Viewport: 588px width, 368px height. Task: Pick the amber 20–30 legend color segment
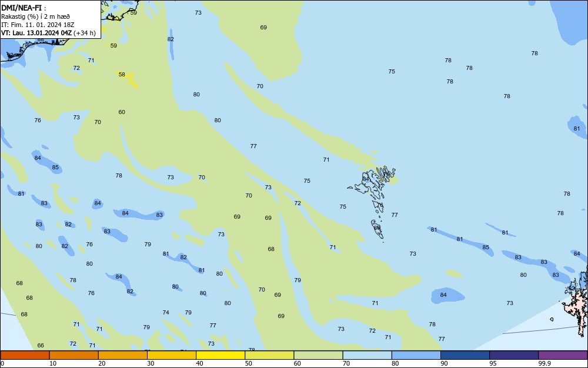[123, 355]
